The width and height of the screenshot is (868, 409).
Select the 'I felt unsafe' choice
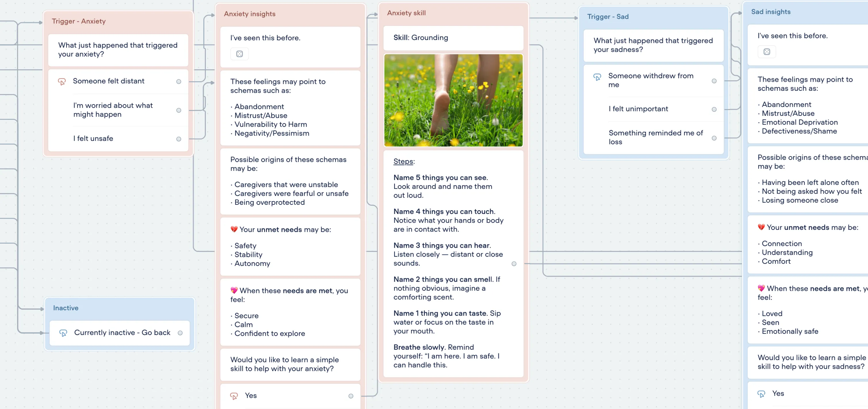click(118, 139)
